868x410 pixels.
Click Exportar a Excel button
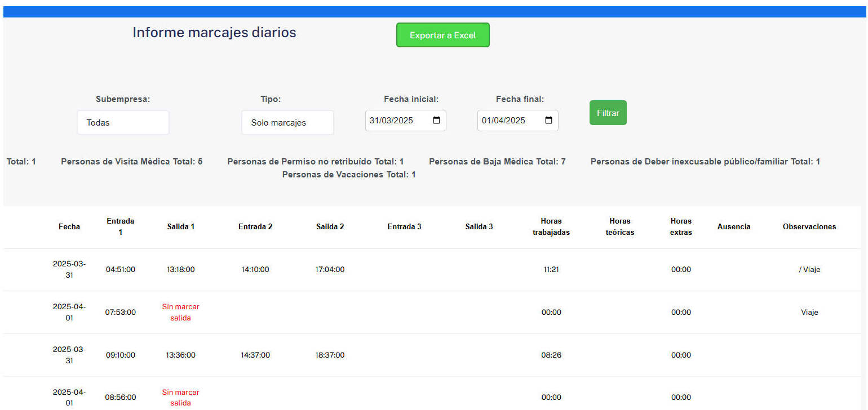[x=443, y=35]
